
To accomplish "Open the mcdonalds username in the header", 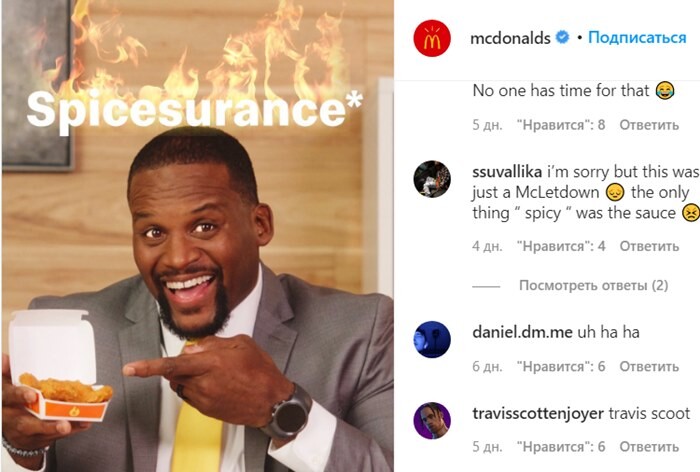I will coord(510,38).
